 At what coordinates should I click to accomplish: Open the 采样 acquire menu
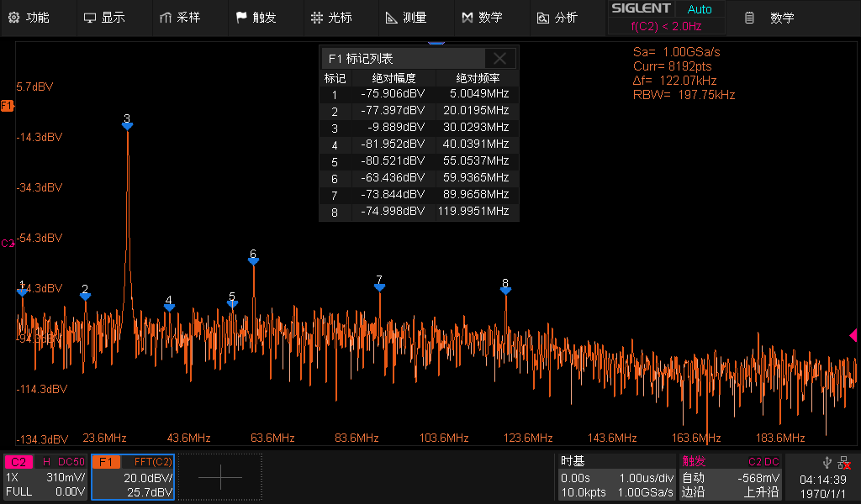[x=179, y=18]
